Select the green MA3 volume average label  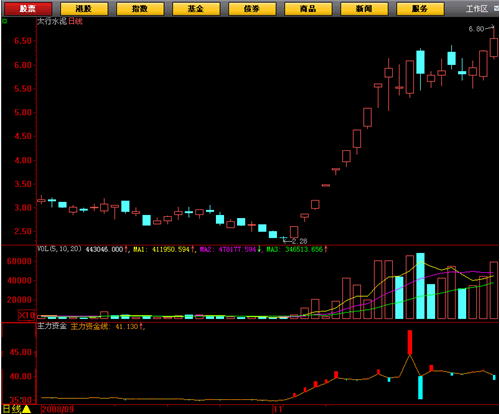click(295, 249)
